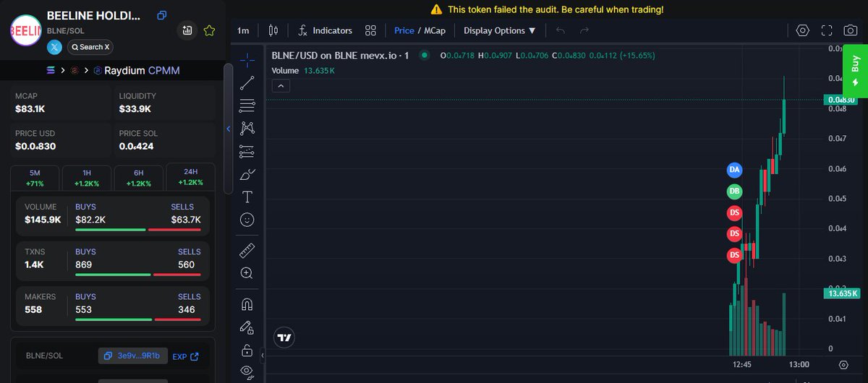This screenshot has width=868, height=383.
Task: Select the 24H timeframe stats tab
Action: click(191, 178)
